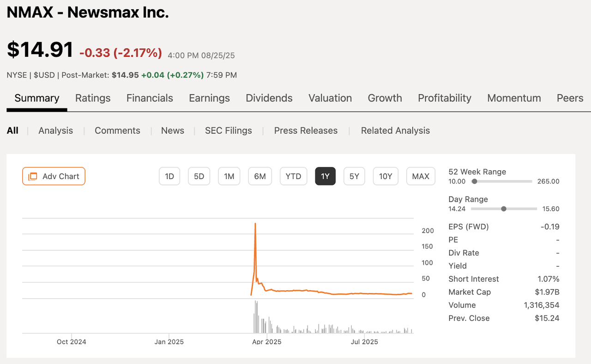The height and width of the screenshot is (364, 591).
Task: Open the Earnings tab
Action: click(209, 98)
